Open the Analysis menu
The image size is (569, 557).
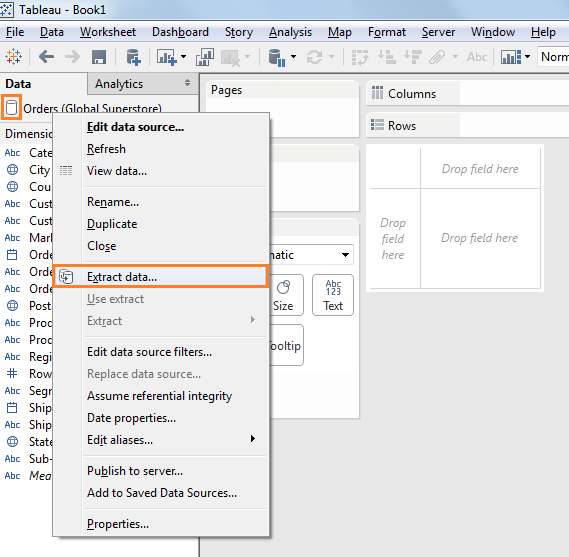pyautogui.click(x=290, y=32)
